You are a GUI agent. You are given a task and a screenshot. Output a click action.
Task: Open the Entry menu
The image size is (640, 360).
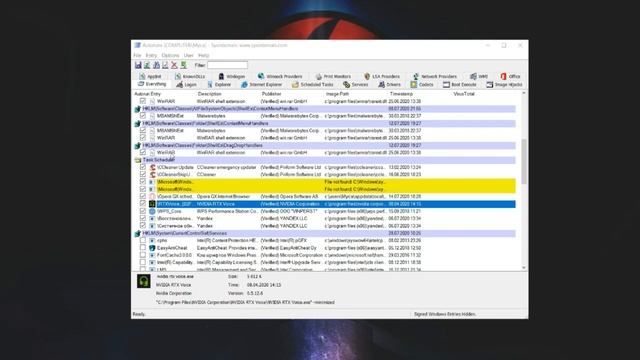[151, 56]
